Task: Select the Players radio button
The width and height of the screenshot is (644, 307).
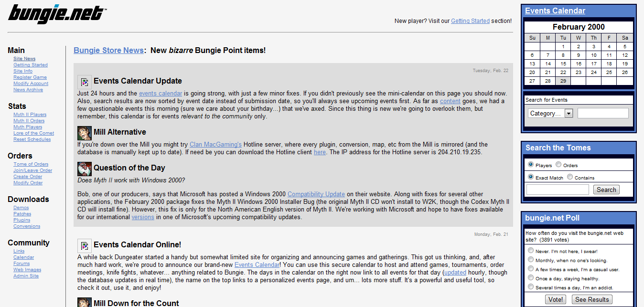Action: coord(531,165)
